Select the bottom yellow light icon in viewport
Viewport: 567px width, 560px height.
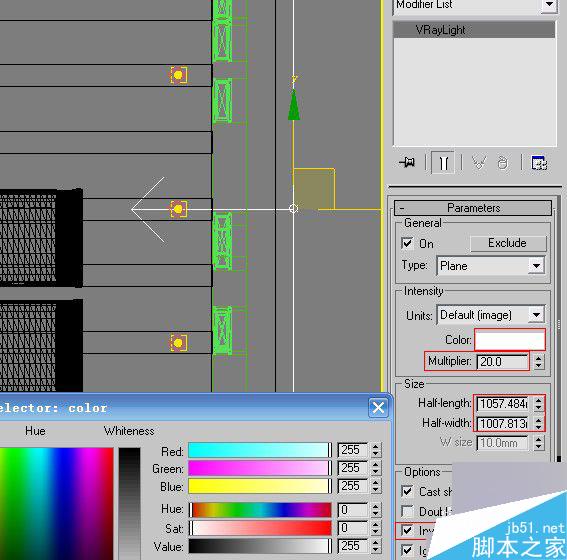point(178,342)
